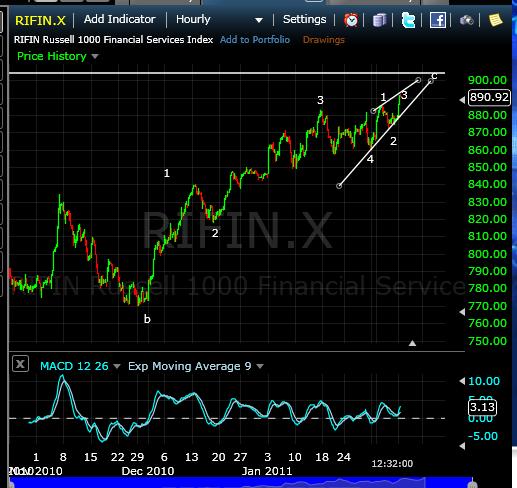Click the wave label b
The height and width of the screenshot is (488, 517).
click(x=147, y=319)
